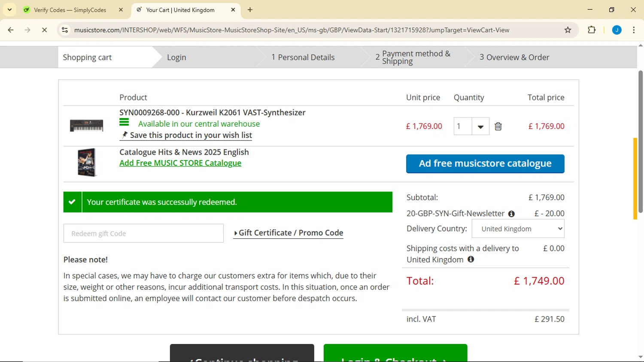Image resolution: width=644 pixels, height=362 pixels.
Task: Click the Add Free MUSIC STORE Catalogue link
Action: (x=180, y=163)
